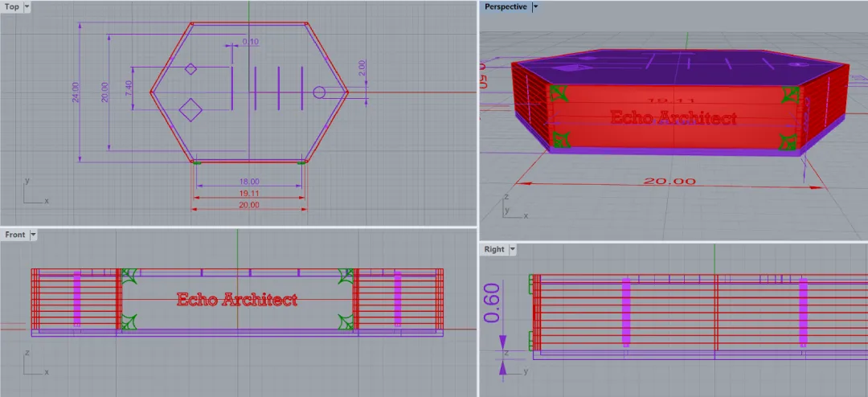Select the 0.10 dimension text in Top view
The width and height of the screenshot is (868, 397).
(251, 42)
